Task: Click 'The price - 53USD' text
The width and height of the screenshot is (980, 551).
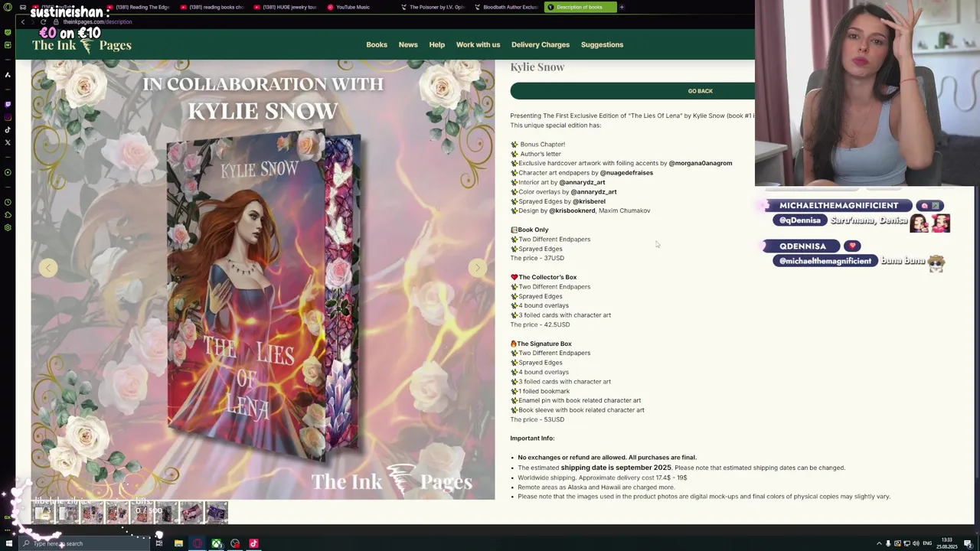Action: [537, 419]
